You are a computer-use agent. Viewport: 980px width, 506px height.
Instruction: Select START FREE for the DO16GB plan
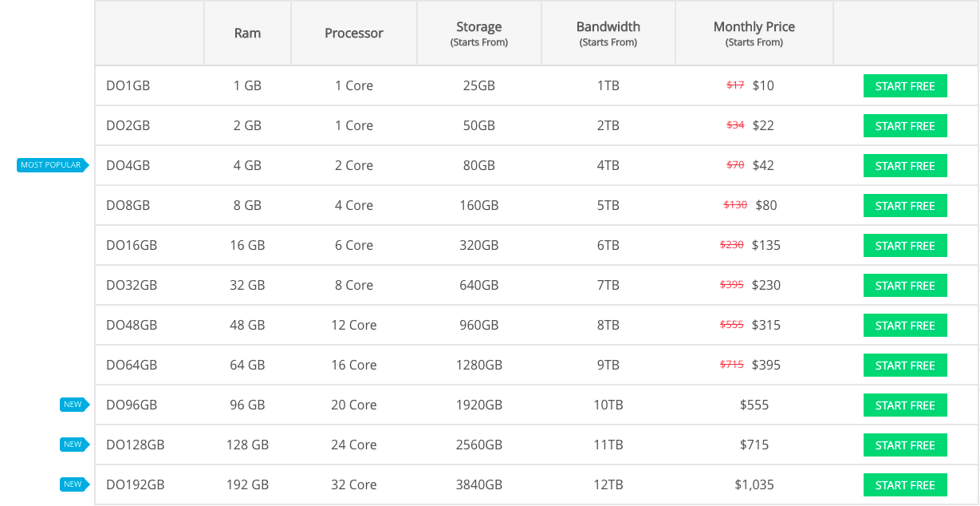(x=905, y=246)
